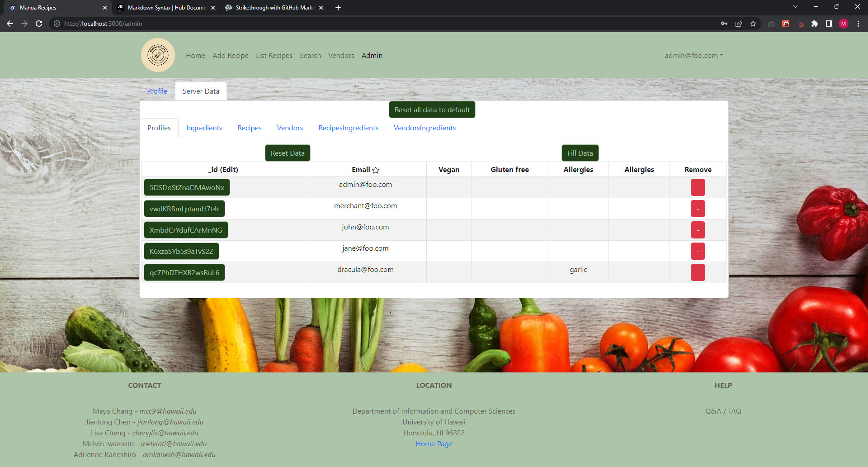The width and height of the screenshot is (868, 467).
Task: Remove the merchant@foo.com profile row
Action: 698,209
